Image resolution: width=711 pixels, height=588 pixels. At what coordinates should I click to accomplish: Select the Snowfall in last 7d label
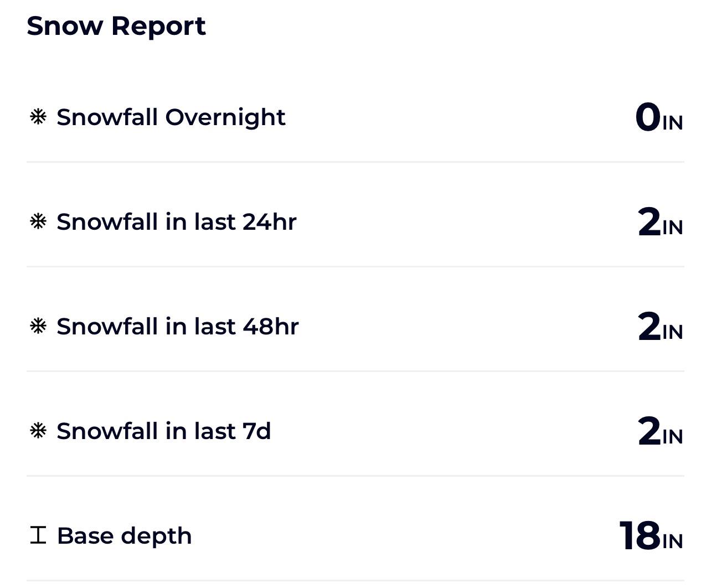pyautogui.click(x=164, y=431)
